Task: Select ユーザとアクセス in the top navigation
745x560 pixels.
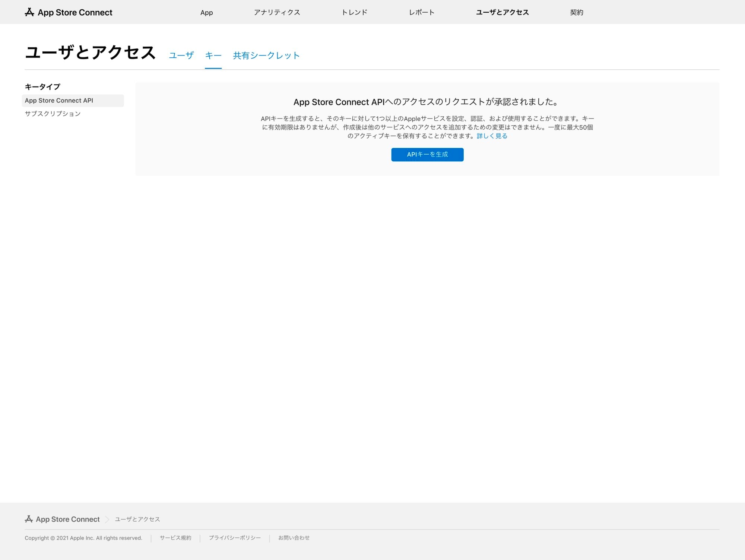Action: [x=502, y=12]
